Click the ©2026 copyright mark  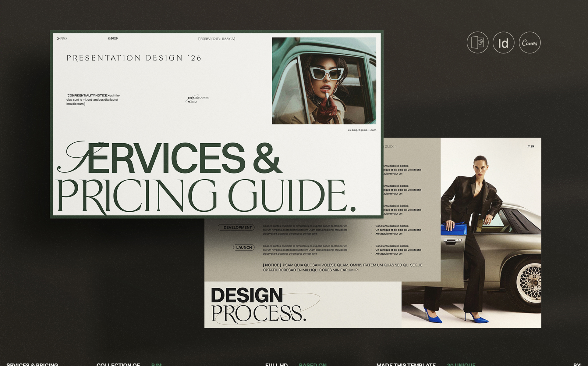(x=112, y=38)
